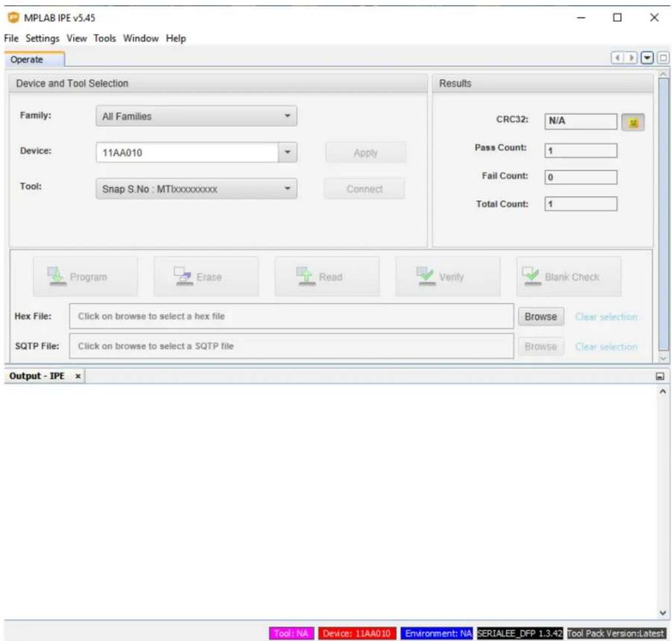The image size is (672, 641).
Task: Click the Program button
Action: pos(86,277)
